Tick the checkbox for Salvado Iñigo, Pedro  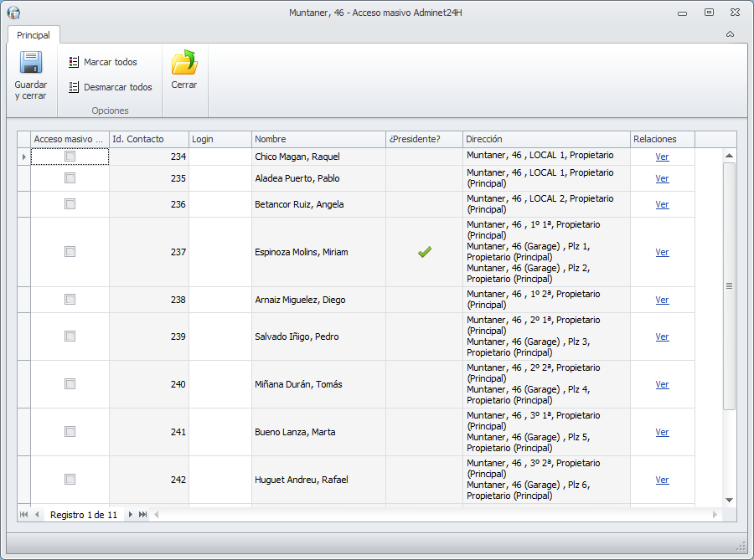70,337
